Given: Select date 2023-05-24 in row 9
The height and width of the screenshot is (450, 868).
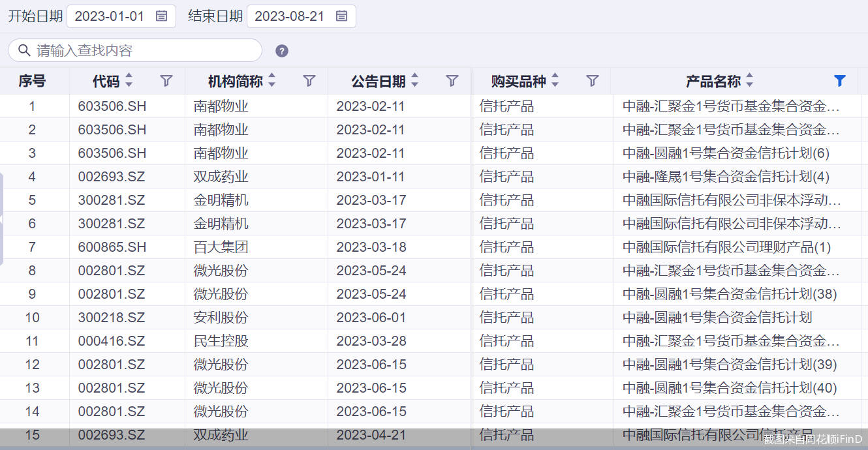Looking at the screenshot, I should (x=371, y=294).
